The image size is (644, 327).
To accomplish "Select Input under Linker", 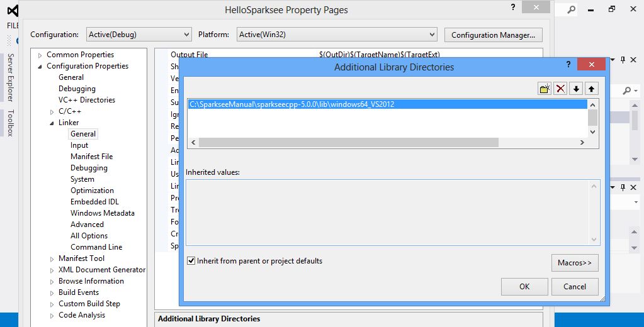I will [x=79, y=145].
